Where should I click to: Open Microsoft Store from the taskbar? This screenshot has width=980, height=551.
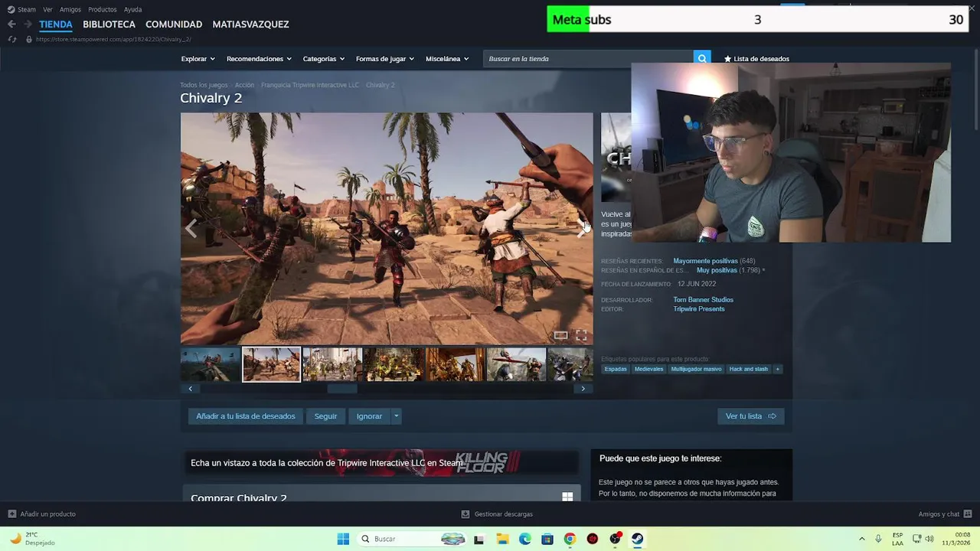tap(547, 539)
